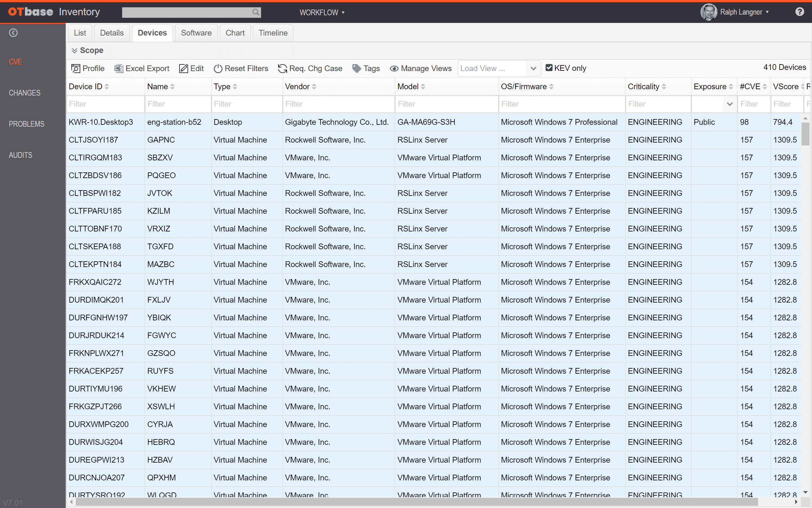
Task: Click the #CVE filter field
Action: [x=754, y=104]
